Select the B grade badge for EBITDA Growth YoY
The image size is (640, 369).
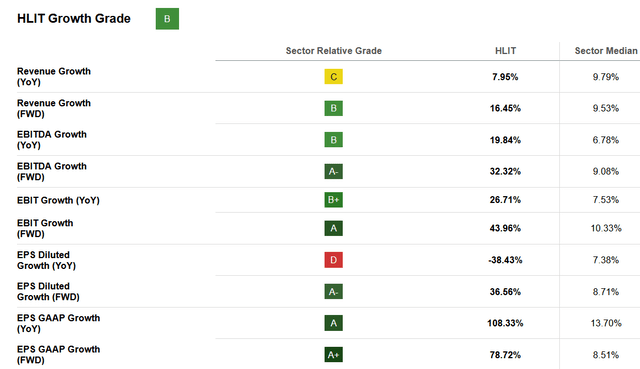[x=333, y=140]
